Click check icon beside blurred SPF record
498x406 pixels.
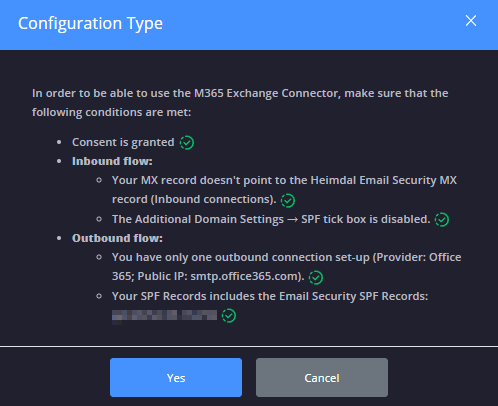[x=229, y=316]
